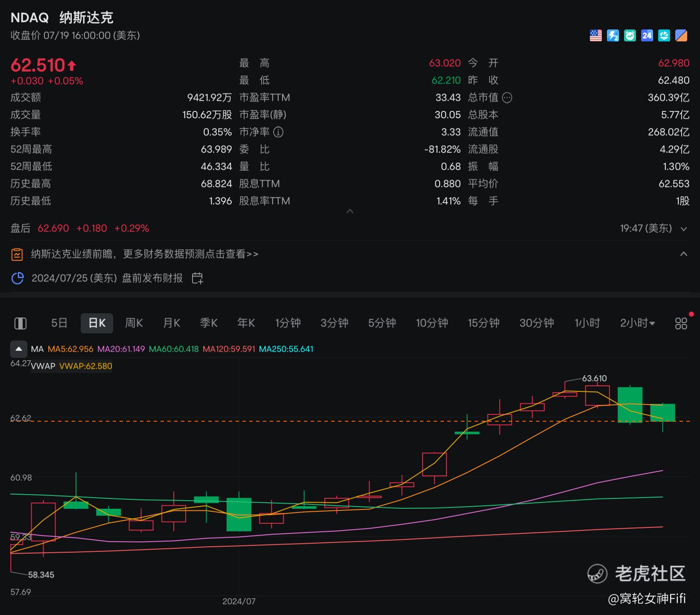The image size is (700, 615).
Task: Click the 股息率TTM value 1.41%
Action: (449, 201)
